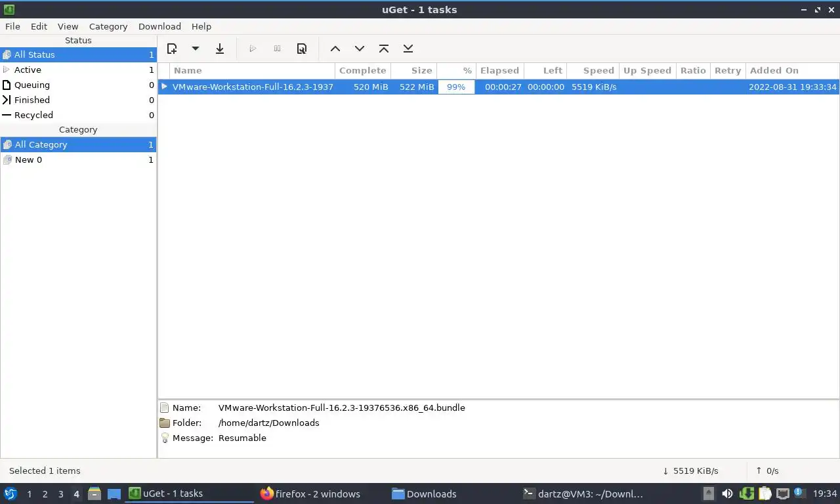Filter downloads by Active status
The width and height of the screenshot is (840, 504).
click(78, 70)
